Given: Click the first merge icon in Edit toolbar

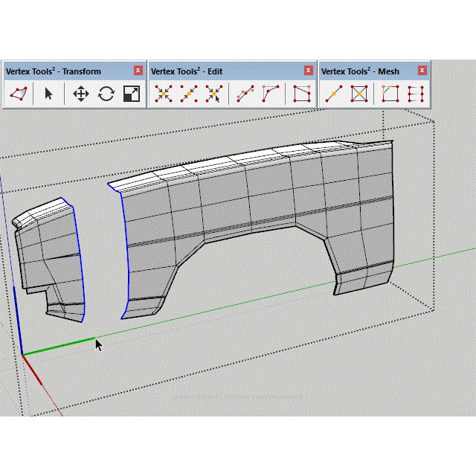Looking at the screenshot, I should point(164,94).
